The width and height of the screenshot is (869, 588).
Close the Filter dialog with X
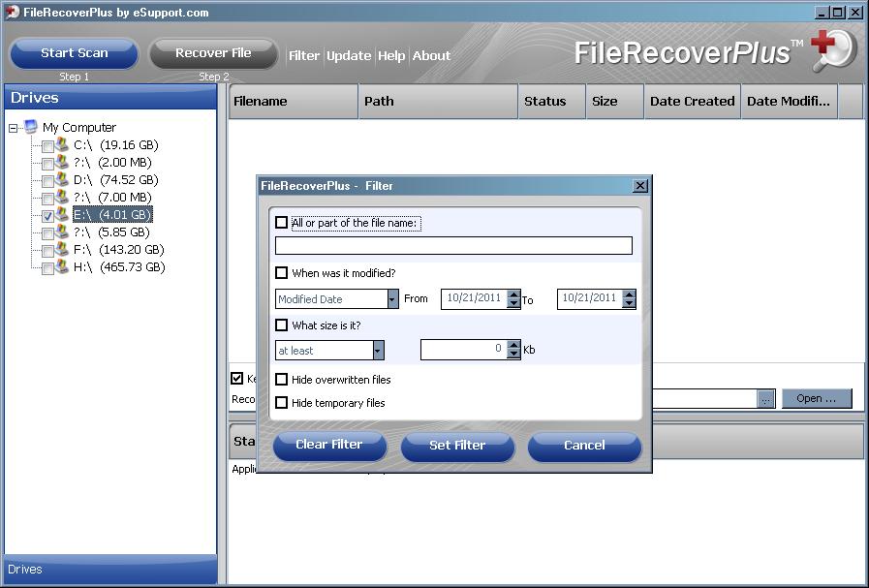639,186
